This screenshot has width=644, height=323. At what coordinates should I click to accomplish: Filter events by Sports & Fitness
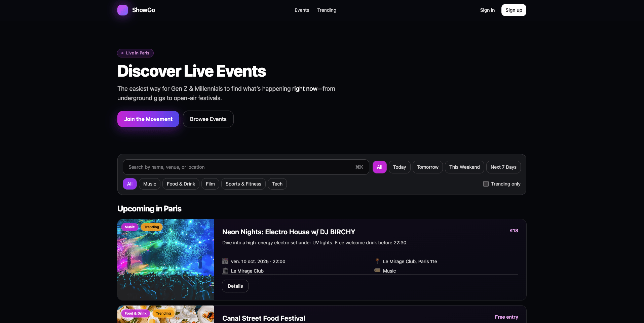click(243, 184)
